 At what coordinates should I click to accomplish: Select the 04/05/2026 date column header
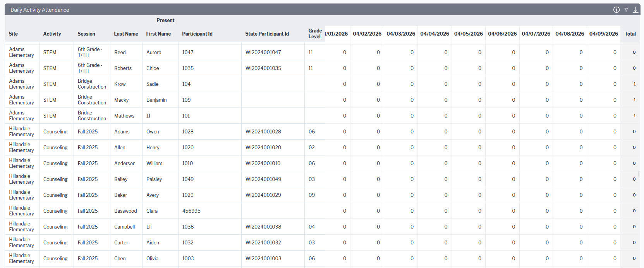pos(469,34)
